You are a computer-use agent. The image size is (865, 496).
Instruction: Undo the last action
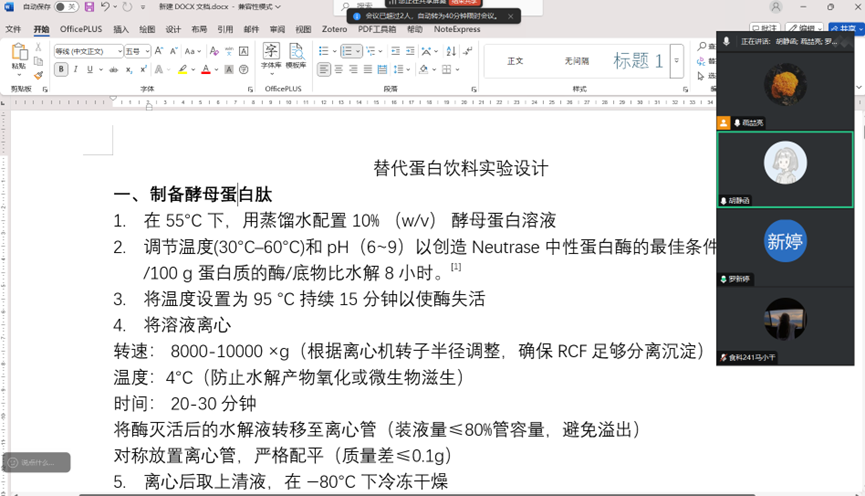(106, 7)
